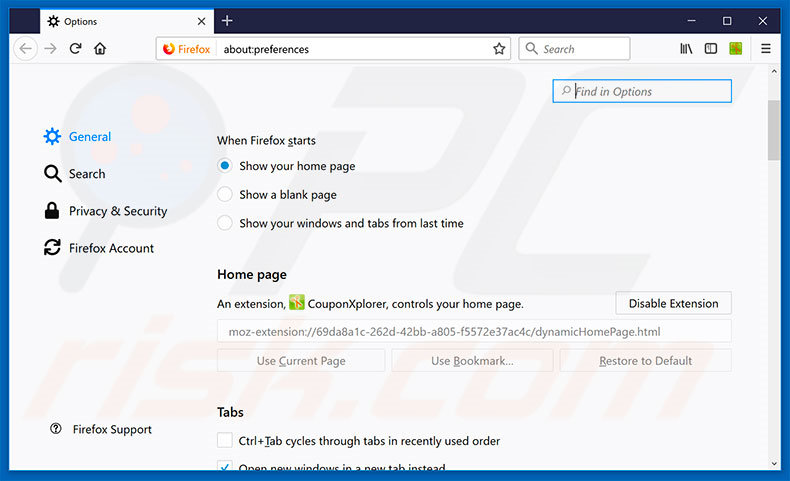The height and width of the screenshot is (481, 790).
Task: Open a new tab with plus button
Action: pos(227,21)
